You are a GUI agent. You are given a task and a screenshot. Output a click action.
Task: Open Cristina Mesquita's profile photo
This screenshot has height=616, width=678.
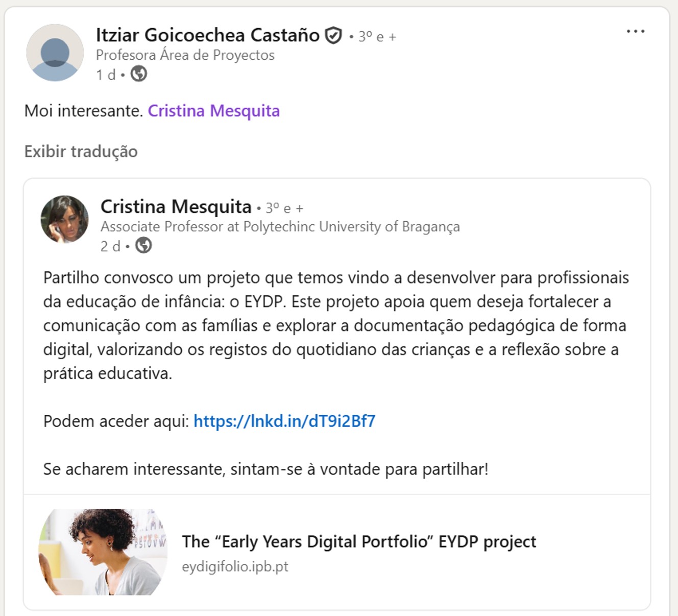(65, 219)
